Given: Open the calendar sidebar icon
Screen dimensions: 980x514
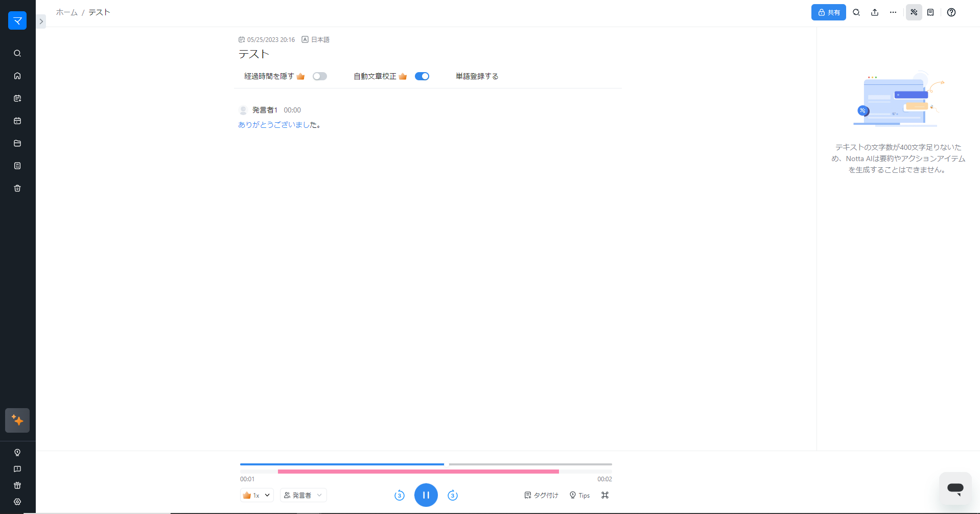Looking at the screenshot, I should click(x=17, y=121).
